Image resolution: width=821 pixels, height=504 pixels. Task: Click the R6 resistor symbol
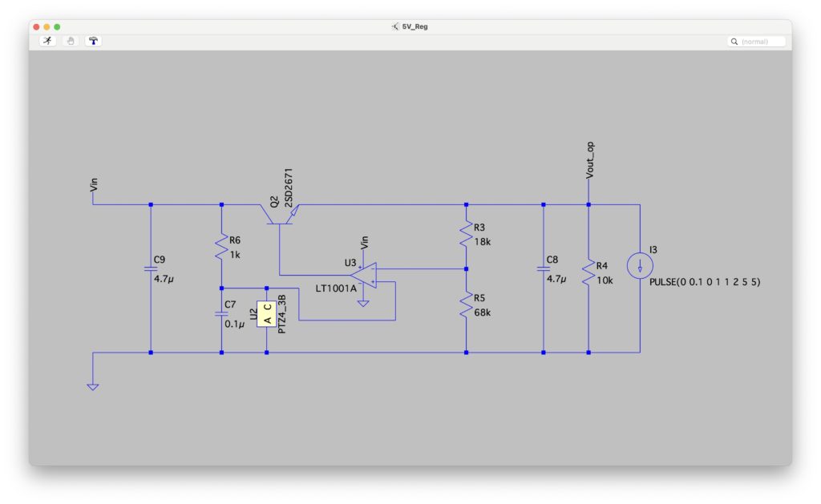pyautogui.click(x=220, y=246)
